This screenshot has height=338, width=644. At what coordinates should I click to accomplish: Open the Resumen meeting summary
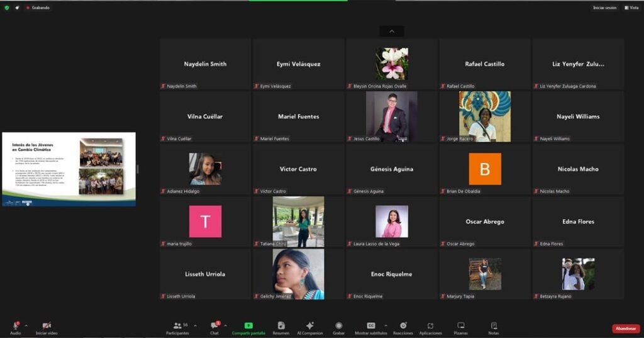[x=280, y=326]
